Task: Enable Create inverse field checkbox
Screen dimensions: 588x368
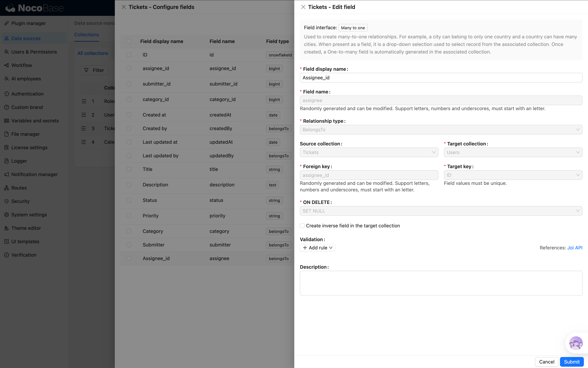Action: point(302,226)
